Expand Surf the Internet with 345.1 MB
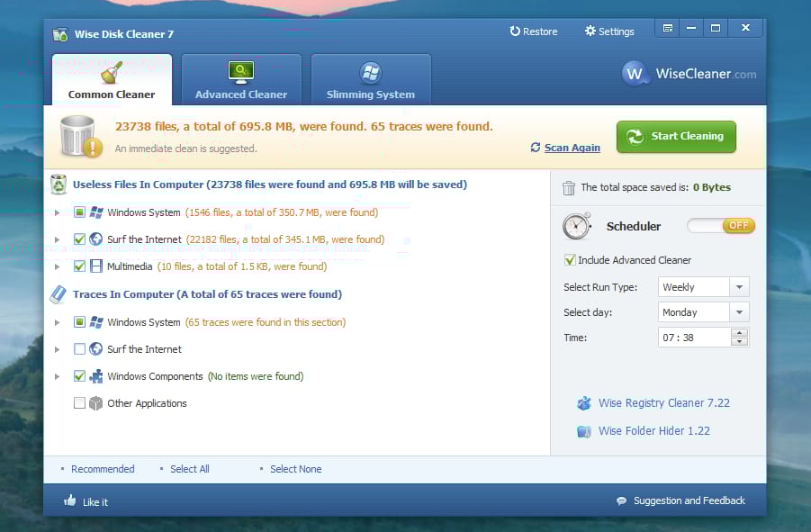This screenshot has height=532, width=811. pyautogui.click(x=58, y=239)
